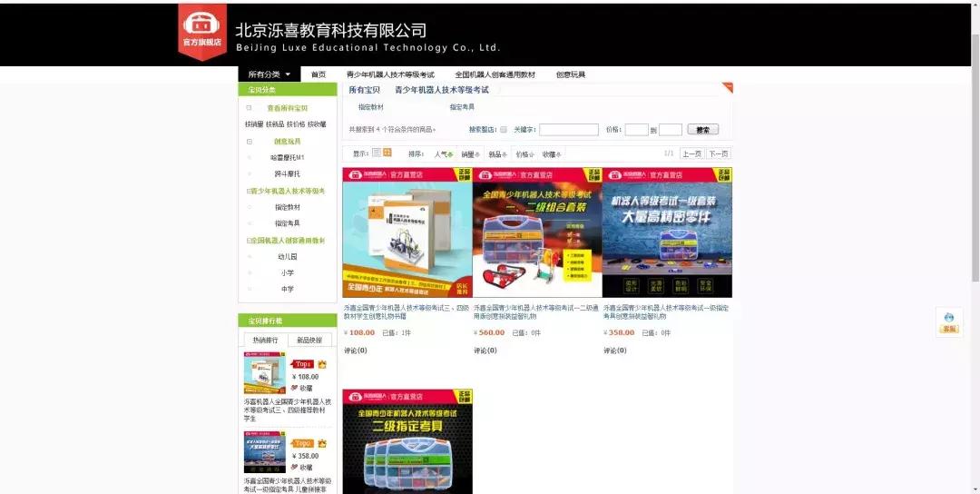Open ranking thumbnail priced ¥358.00
This screenshot has height=494, width=980.
(x=265, y=452)
